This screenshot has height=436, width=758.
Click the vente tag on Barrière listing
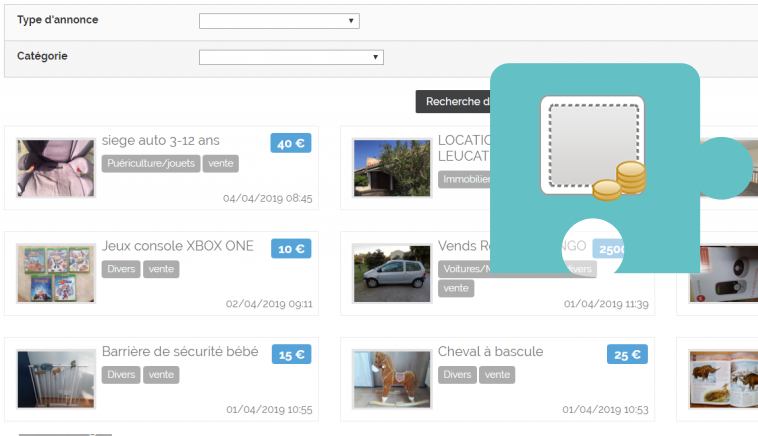point(161,375)
